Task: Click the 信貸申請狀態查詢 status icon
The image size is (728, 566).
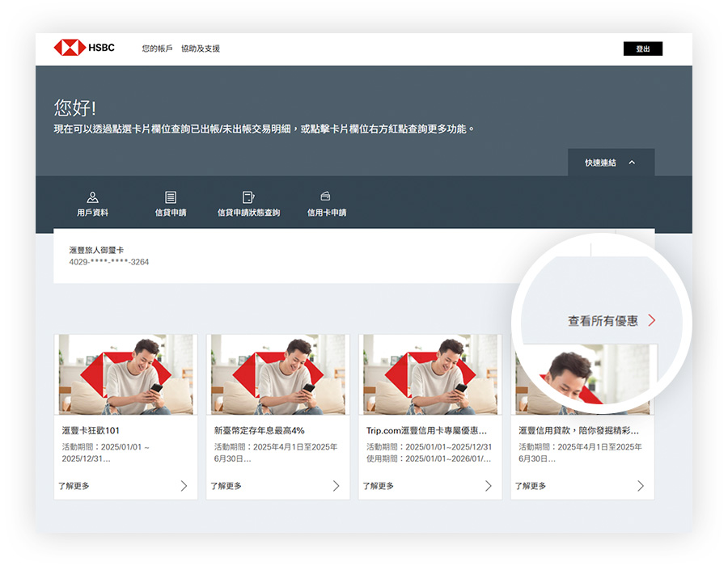Action: tap(248, 197)
